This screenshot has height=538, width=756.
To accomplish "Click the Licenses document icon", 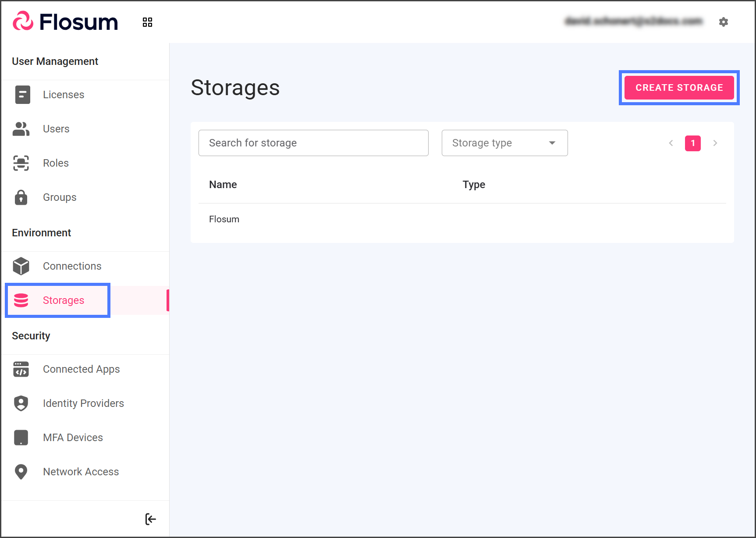I will (x=22, y=95).
